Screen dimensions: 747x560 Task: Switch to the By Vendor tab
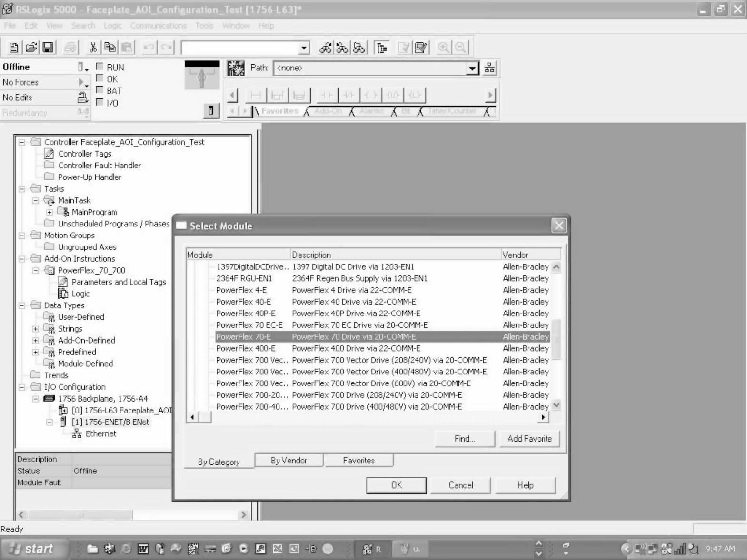[x=289, y=461]
